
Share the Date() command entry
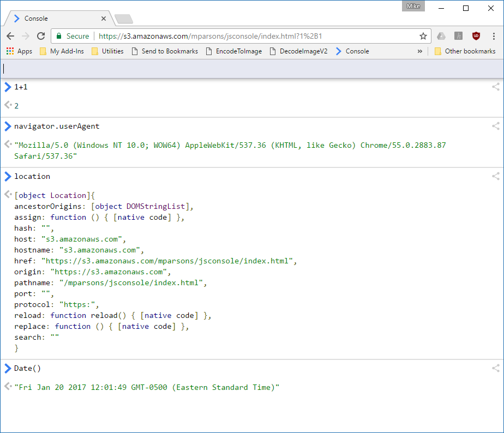pos(496,368)
